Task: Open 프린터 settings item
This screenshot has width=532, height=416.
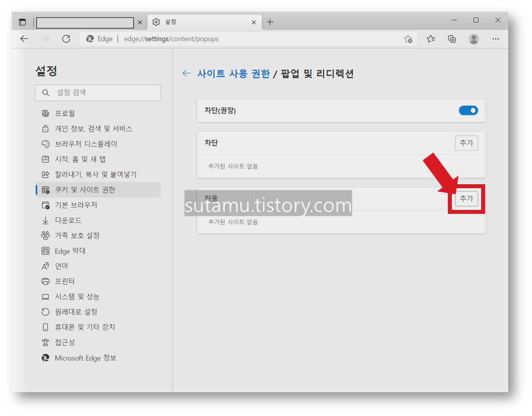Action: click(98, 281)
